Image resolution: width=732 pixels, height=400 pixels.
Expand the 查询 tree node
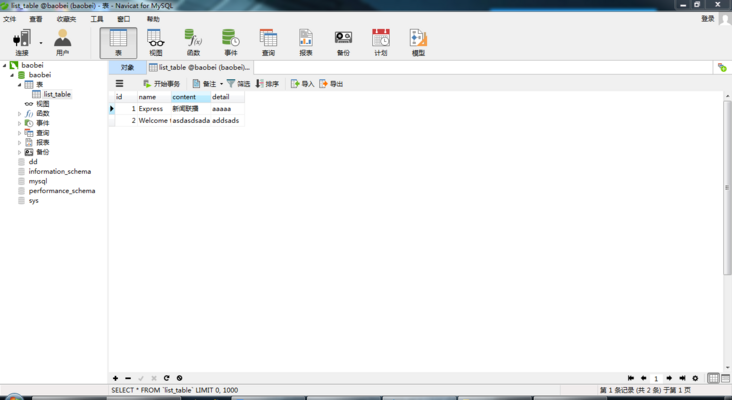20,133
